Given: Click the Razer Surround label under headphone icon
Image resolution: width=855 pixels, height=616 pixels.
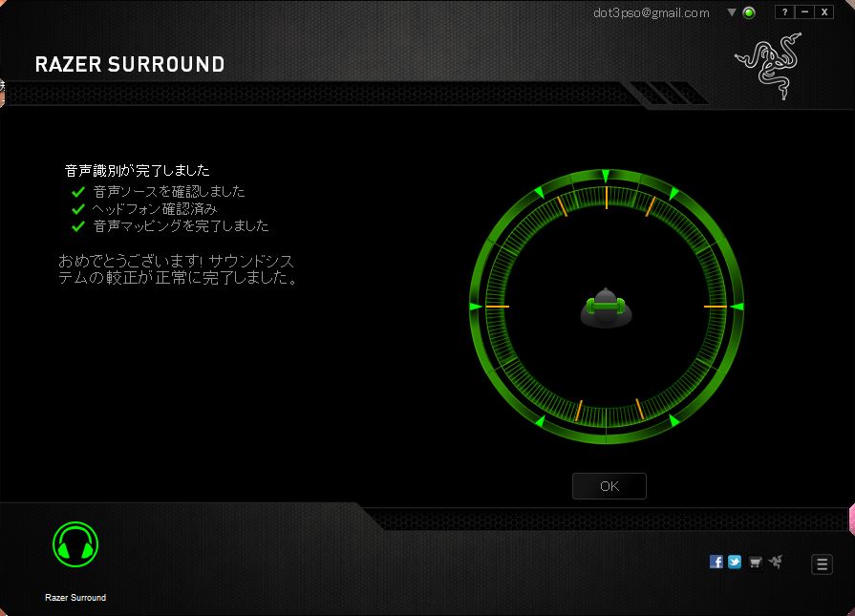Looking at the screenshot, I should click(75, 598).
